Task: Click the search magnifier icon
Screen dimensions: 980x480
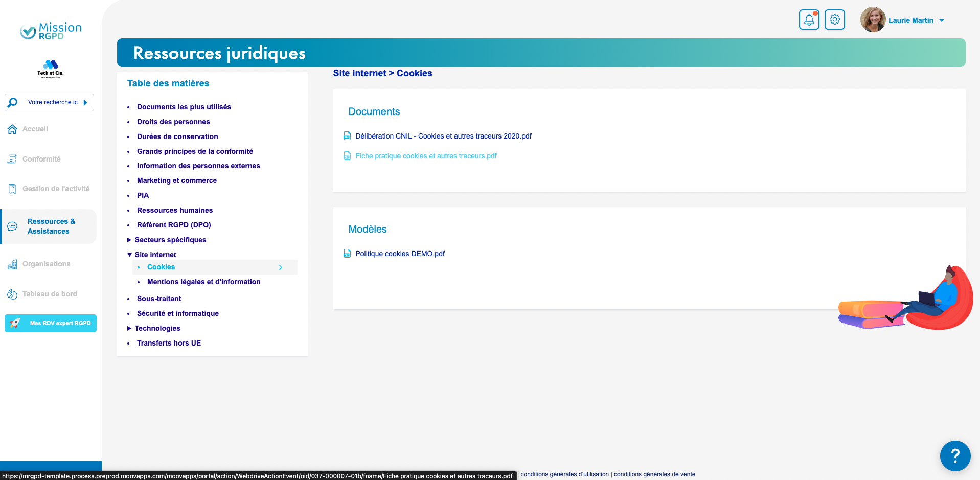Action: tap(13, 102)
